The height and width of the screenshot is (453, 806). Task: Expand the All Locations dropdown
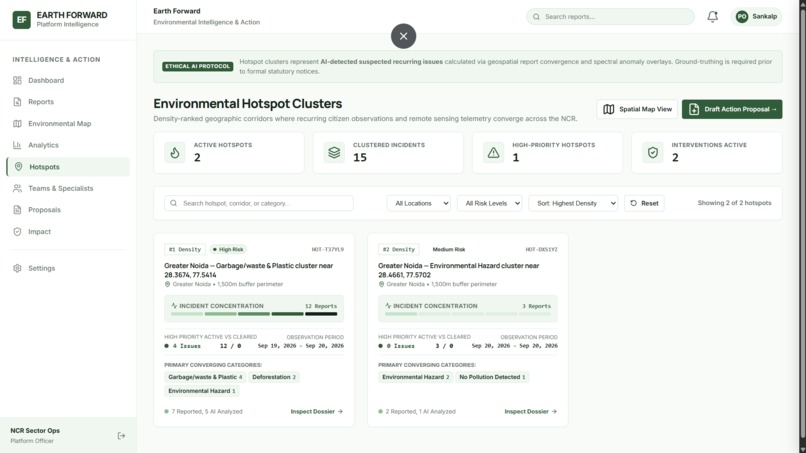(x=419, y=203)
